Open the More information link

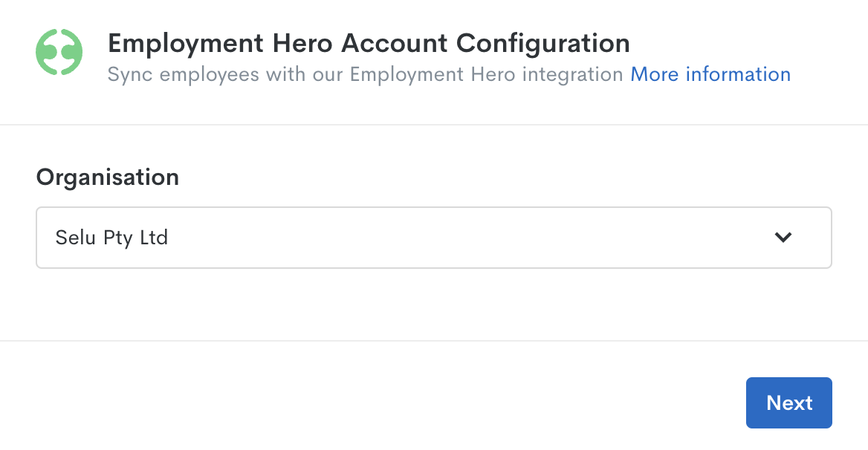[x=710, y=74]
